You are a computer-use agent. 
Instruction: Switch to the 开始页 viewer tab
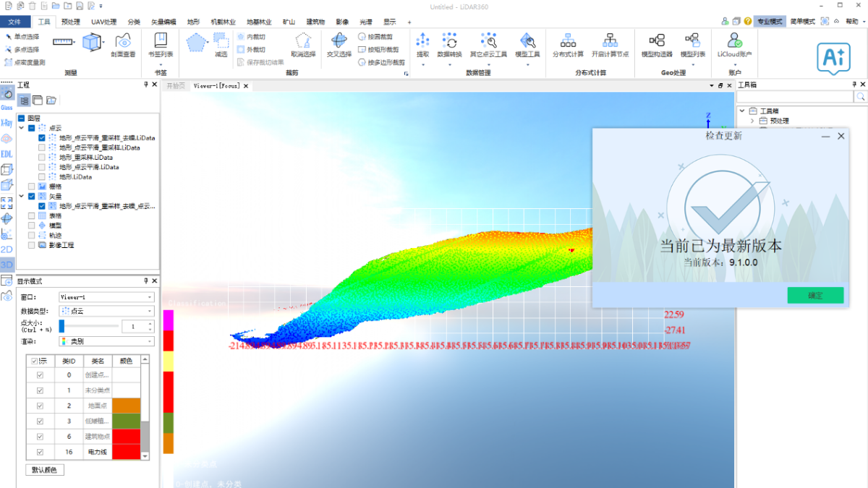(176, 85)
